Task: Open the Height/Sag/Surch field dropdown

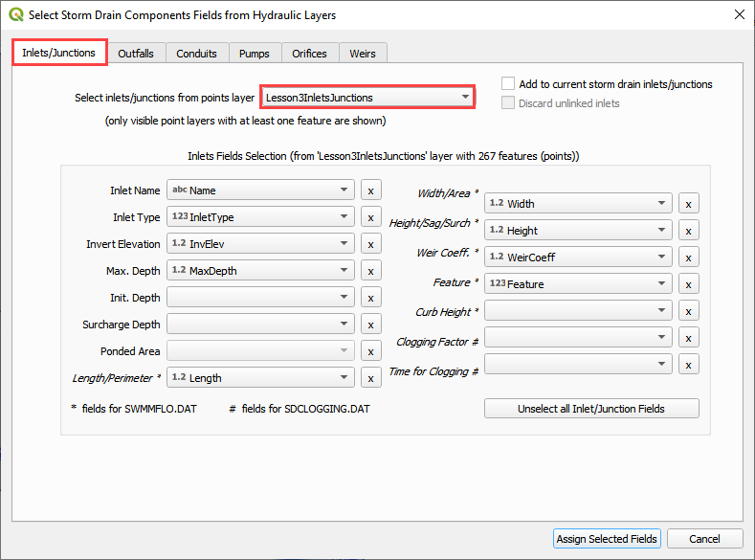Action: pos(578,231)
